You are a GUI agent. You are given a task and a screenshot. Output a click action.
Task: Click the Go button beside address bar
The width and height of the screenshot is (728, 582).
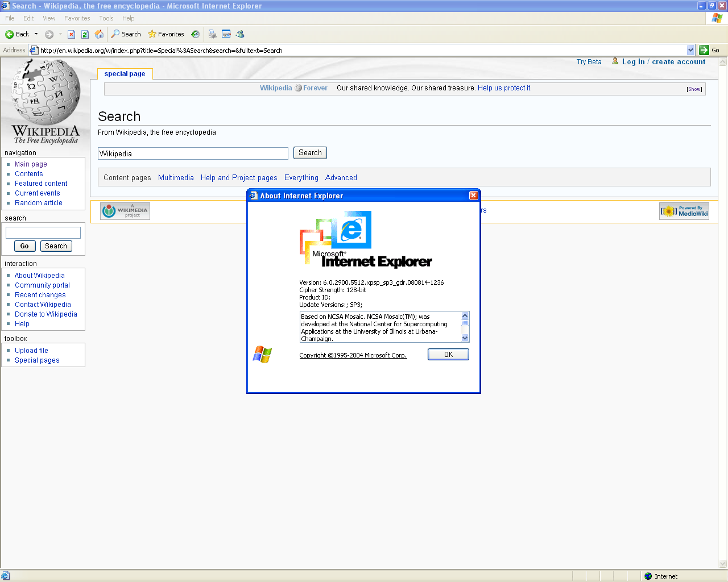click(709, 50)
